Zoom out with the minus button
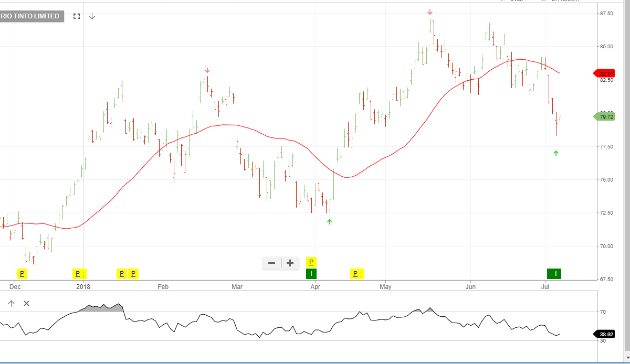Image resolution: width=630 pixels, height=364 pixels. pos(271,263)
